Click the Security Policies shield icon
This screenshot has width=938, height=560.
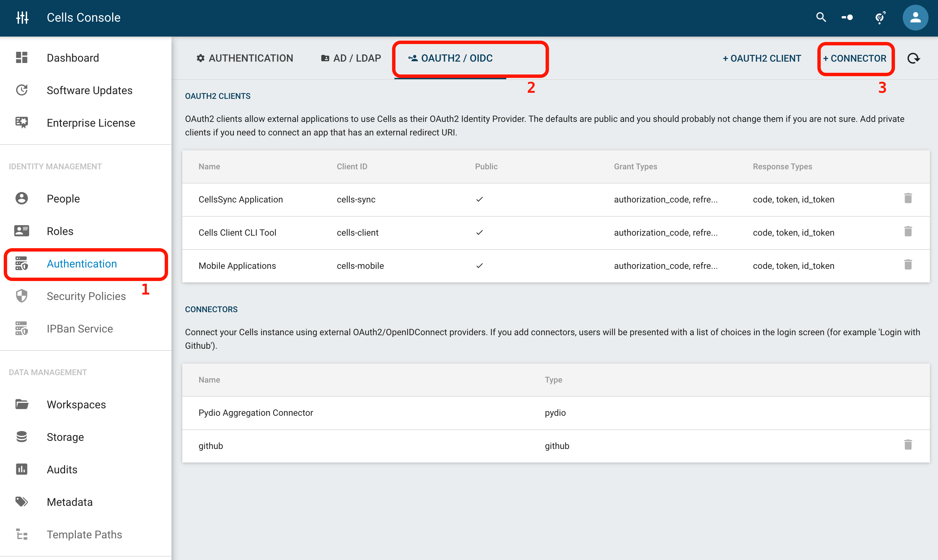click(22, 296)
